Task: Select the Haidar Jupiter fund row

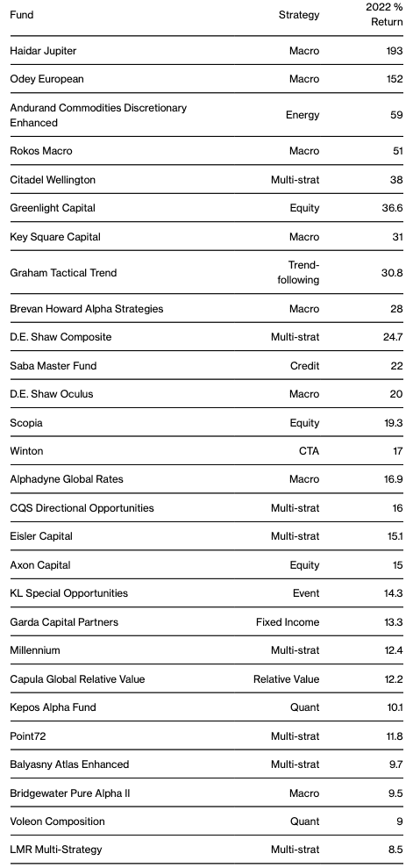Action: pos(206,50)
